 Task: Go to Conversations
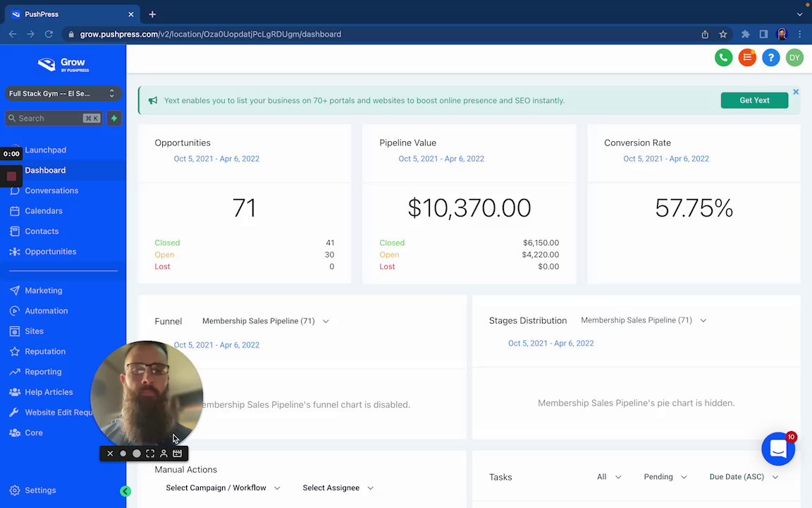51,190
